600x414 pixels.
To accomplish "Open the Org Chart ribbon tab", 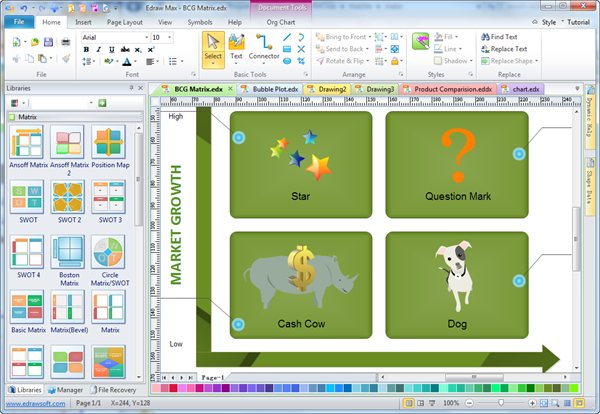I will (x=280, y=22).
